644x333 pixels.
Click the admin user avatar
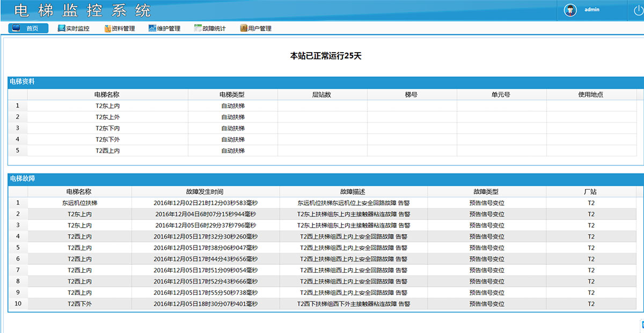570,10
